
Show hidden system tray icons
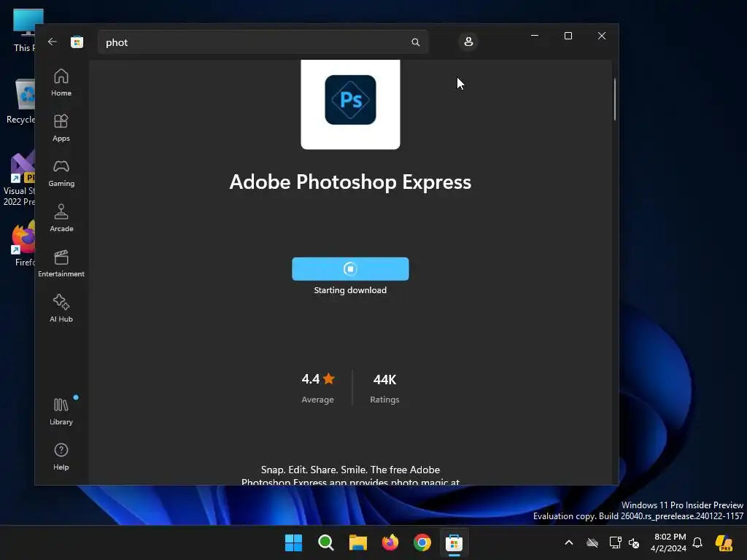[x=569, y=542]
